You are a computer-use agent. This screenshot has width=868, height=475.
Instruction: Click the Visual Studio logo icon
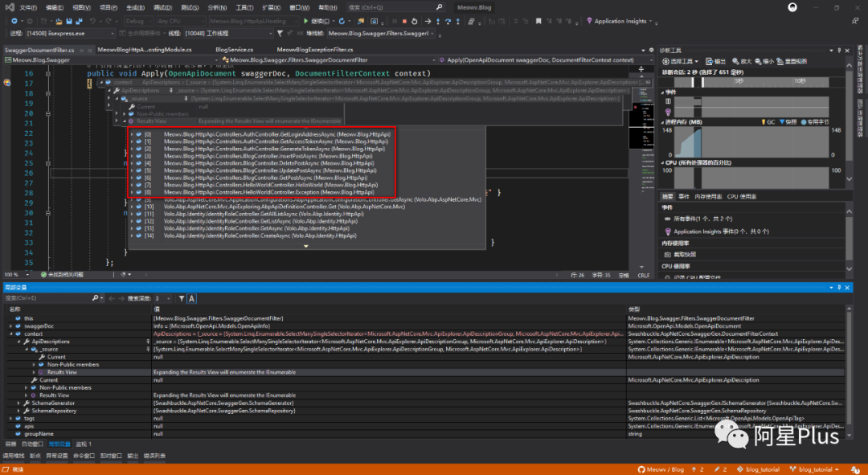tap(10, 7)
